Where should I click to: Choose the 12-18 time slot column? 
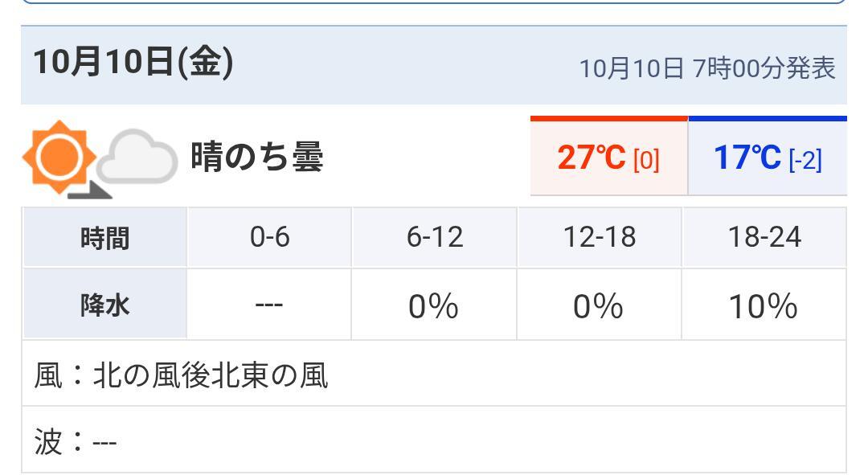click(x=599, y=238)
